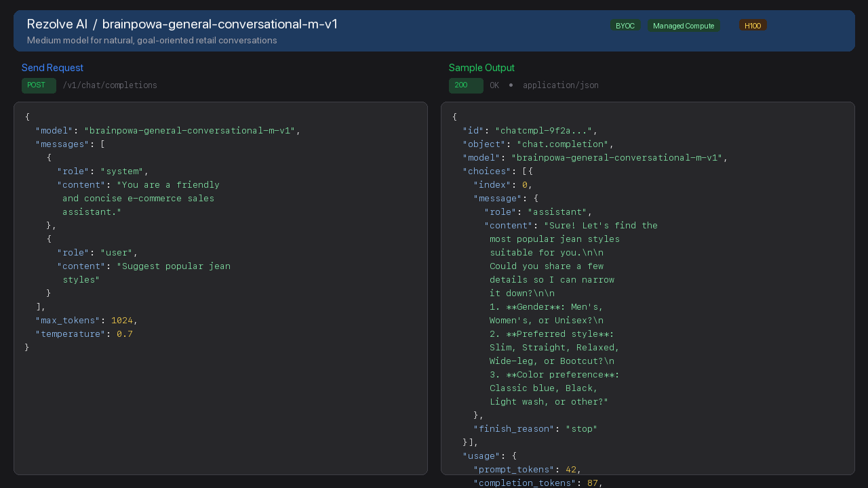868x488 pixels.
Task: Click the '2. **Preferred style**:' line
Action: click(x=552, y=334)
